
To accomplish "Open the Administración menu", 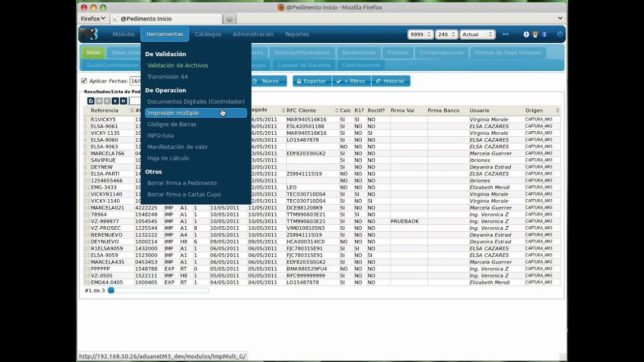I will click(x=253, y=34).
